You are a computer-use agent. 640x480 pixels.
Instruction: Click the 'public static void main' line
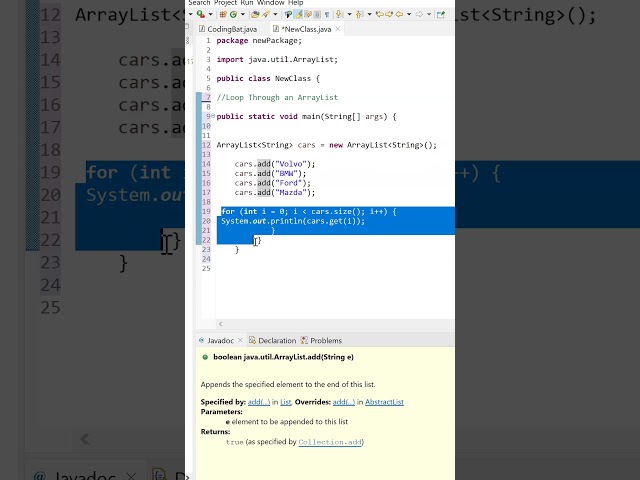click(306, 116)
